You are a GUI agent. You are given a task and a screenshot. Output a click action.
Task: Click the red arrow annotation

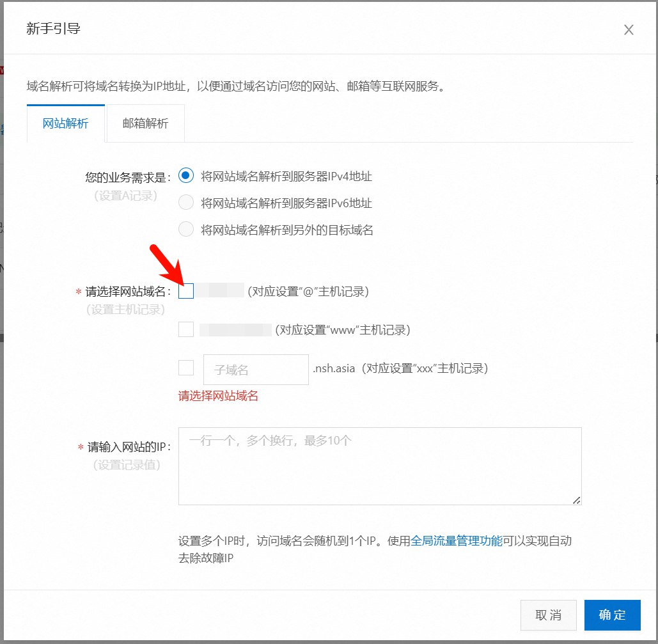[x=166, y=263]
